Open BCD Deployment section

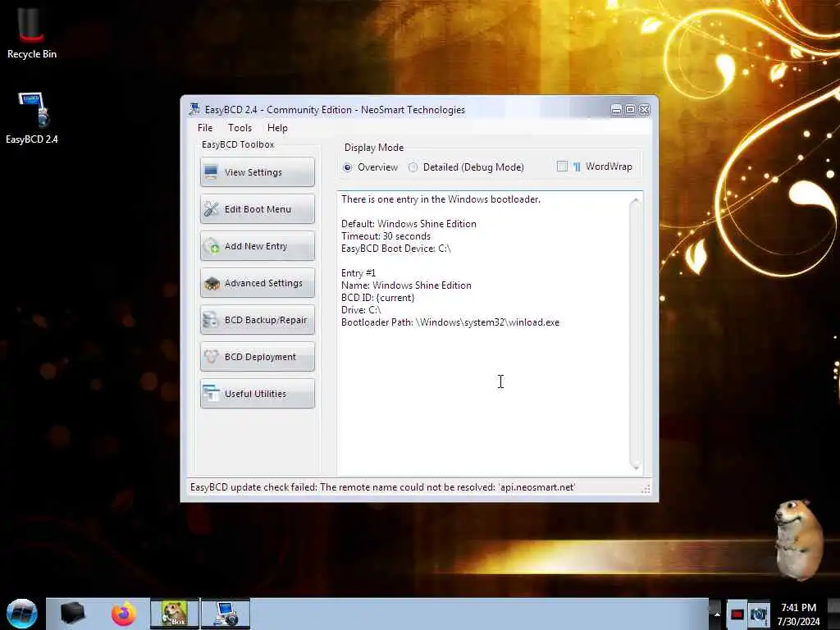(x=257, y=357)
